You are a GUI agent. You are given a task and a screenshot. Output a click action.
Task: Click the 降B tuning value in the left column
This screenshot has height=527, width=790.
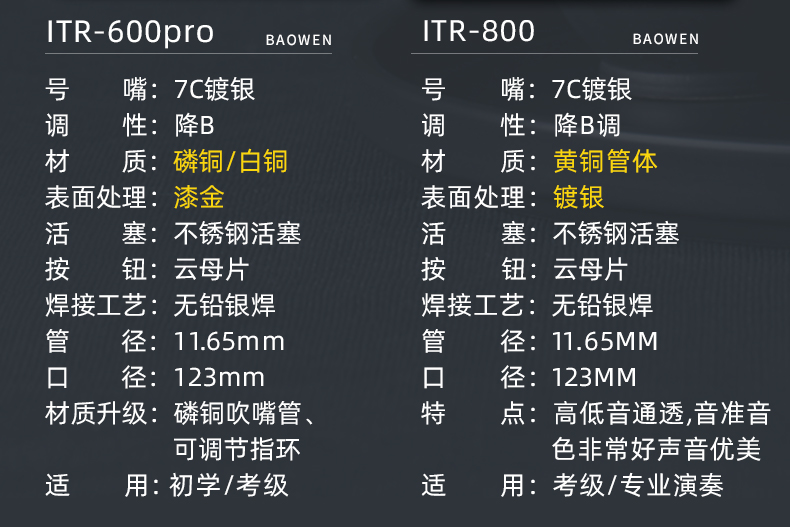[194, 126]
